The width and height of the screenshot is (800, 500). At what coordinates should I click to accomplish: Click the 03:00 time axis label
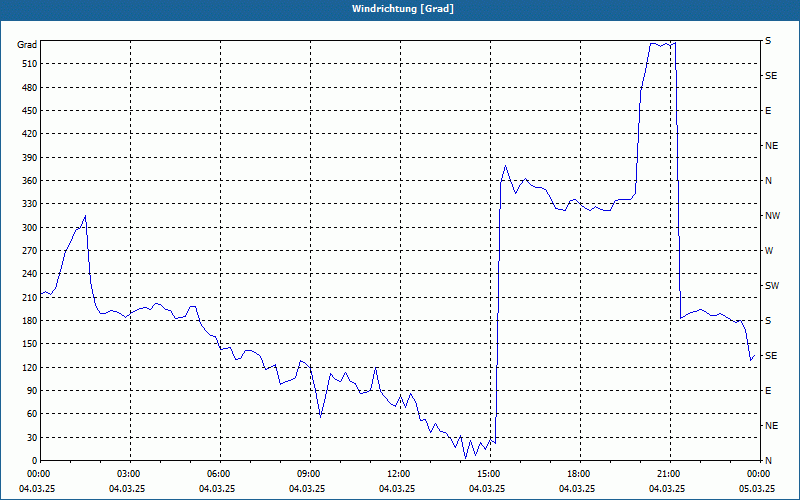pos(128,474)
